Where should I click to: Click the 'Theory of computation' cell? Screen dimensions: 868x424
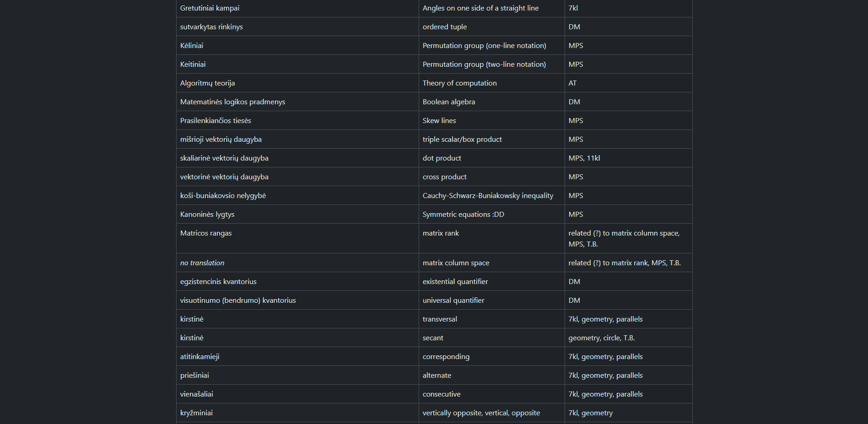click(x=459, y=83)
